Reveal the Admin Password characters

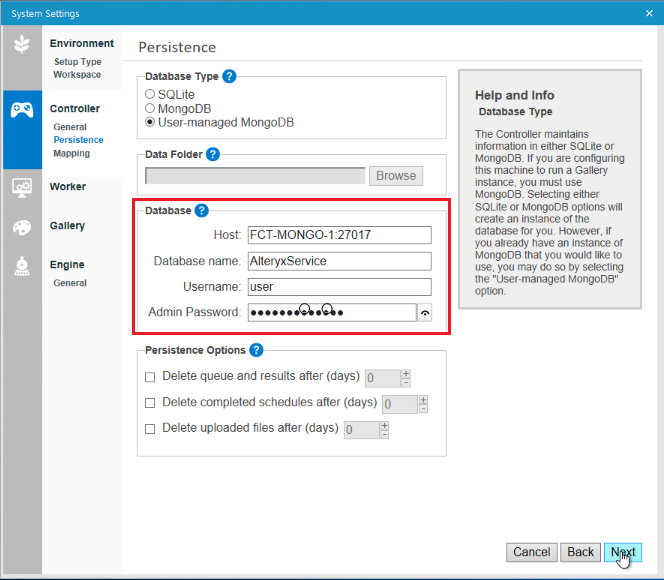(x=425, y=313)
